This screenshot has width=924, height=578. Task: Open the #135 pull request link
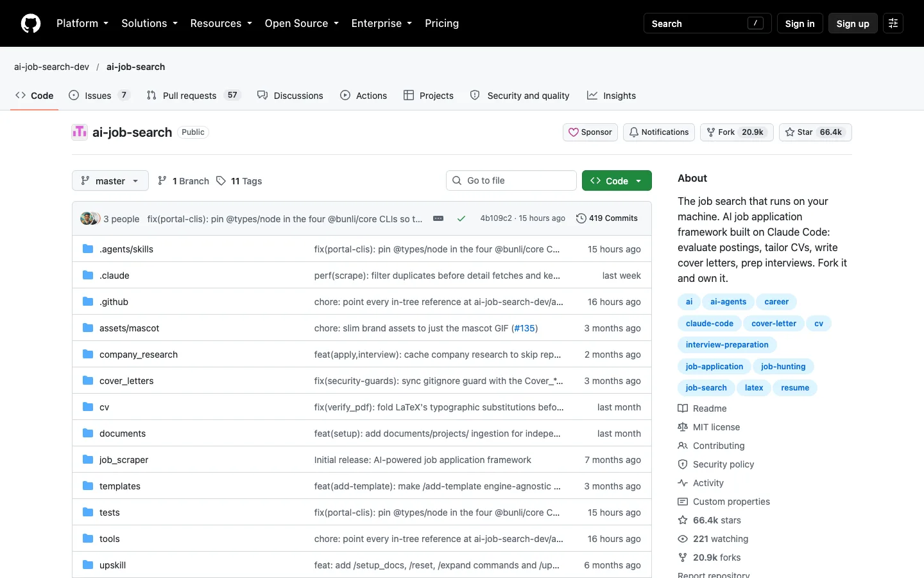[x=524, y=328]
